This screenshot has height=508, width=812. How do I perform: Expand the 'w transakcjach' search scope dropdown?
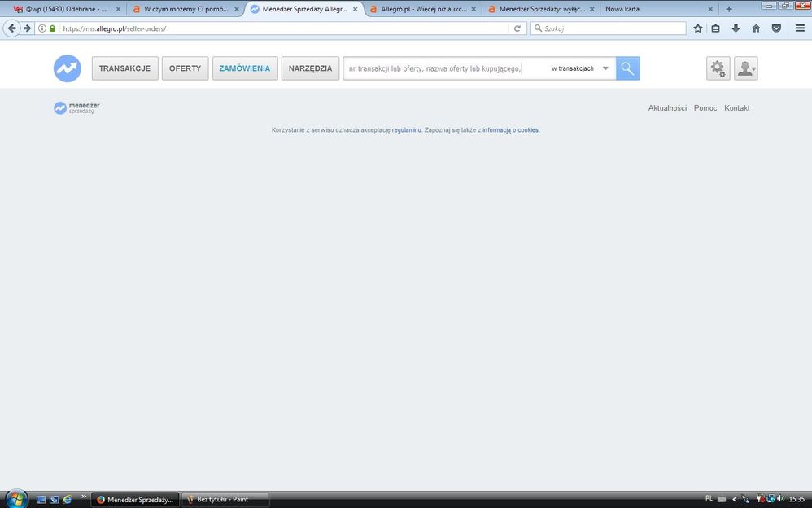(605, 68)
